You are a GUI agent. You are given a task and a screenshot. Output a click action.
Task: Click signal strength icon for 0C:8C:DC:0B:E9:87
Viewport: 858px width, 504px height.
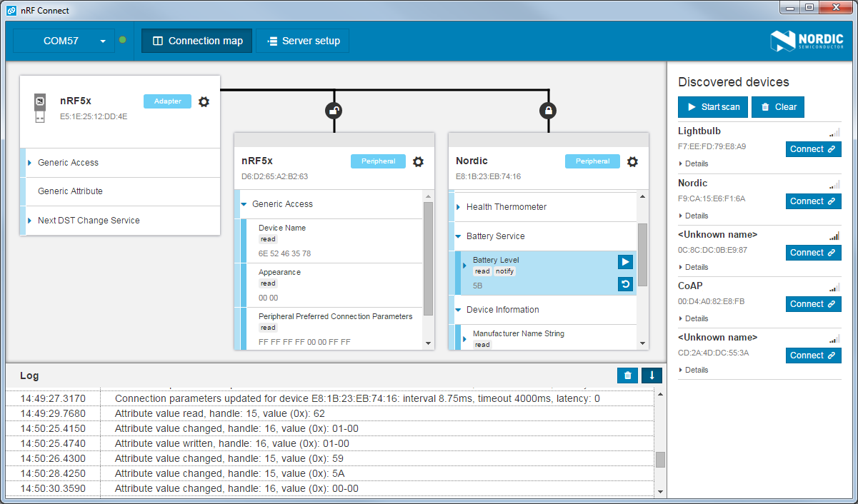click(x=834, y=236)
